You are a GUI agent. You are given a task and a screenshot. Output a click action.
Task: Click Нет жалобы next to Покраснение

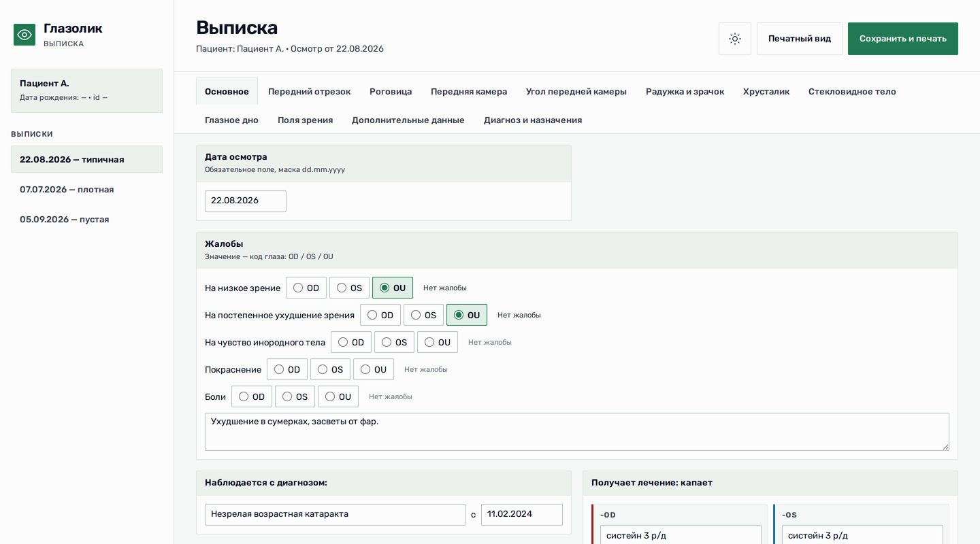pos(426,369)
